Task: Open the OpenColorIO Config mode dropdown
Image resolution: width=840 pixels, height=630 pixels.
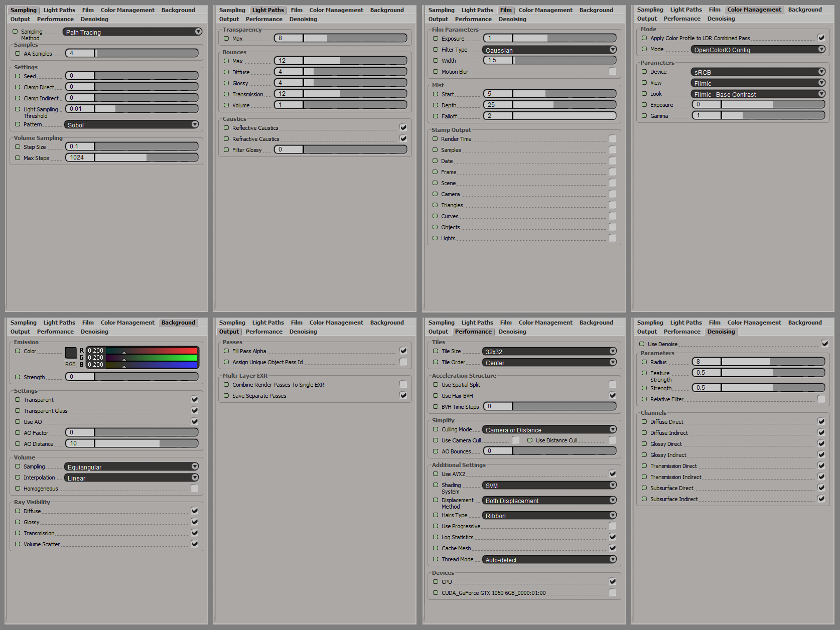Action: [758, 50]
